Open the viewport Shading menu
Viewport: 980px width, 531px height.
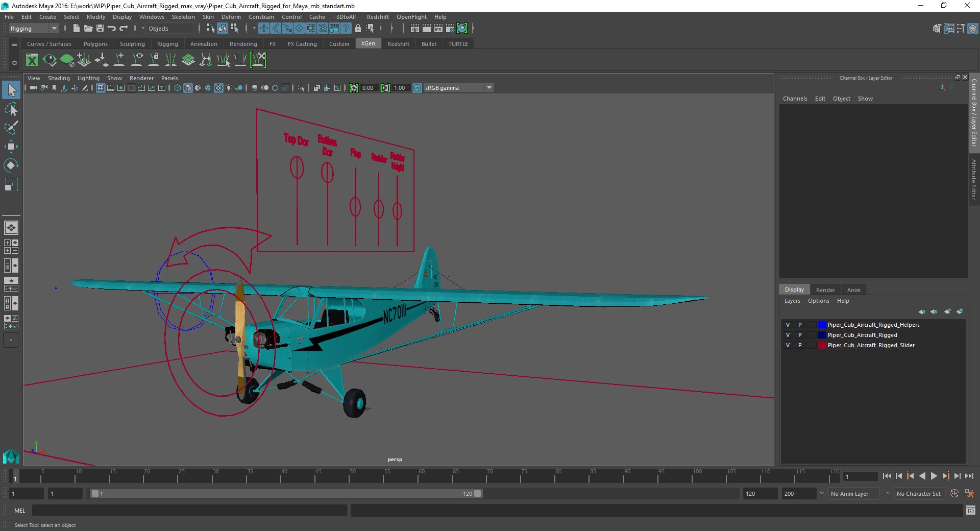click(59, 78)
